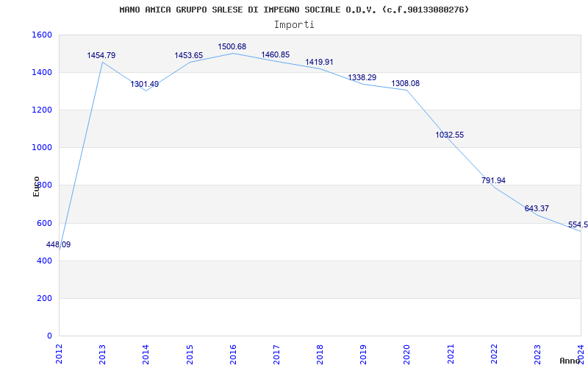588x368 pixels.
Task: Click y-axis value 0
Action: [49, 336]
